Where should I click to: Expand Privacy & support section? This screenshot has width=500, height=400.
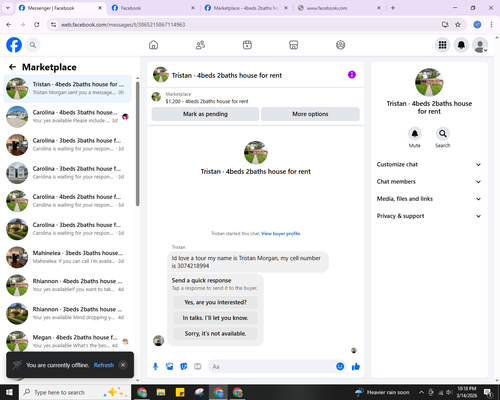[x=429, y=216]
